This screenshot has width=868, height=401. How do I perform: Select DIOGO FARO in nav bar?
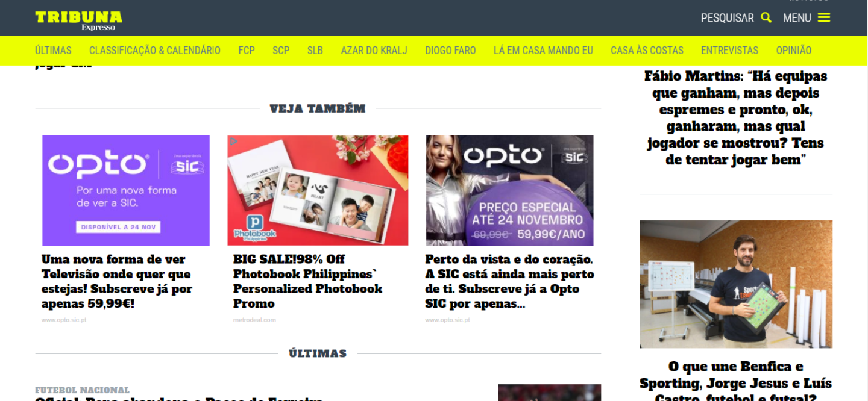pos(450,51)
